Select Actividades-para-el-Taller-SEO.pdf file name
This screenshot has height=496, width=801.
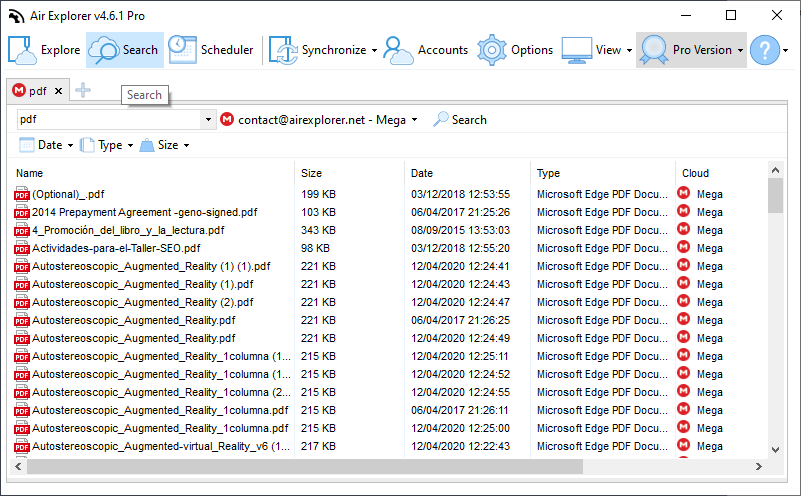(116, 248)
